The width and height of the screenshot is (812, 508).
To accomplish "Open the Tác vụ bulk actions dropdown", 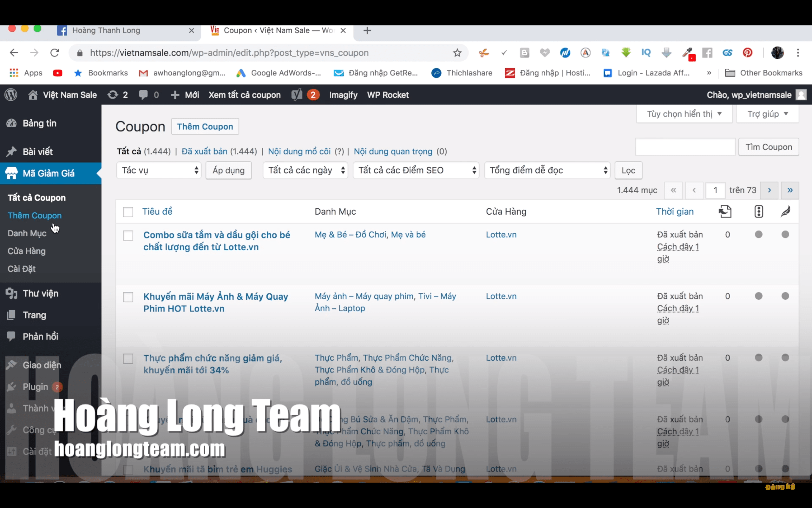I will pos(159,170).
